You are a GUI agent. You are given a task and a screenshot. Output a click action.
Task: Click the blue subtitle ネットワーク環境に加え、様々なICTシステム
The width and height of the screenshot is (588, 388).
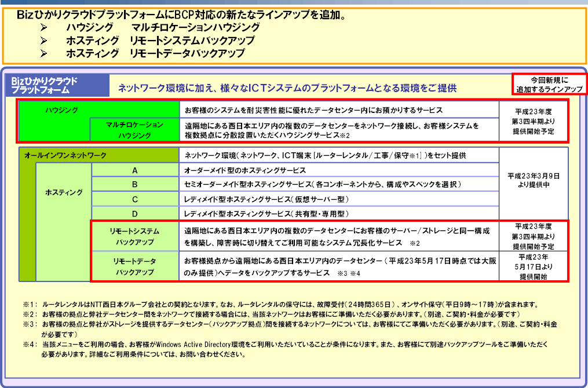pos(287,88)
